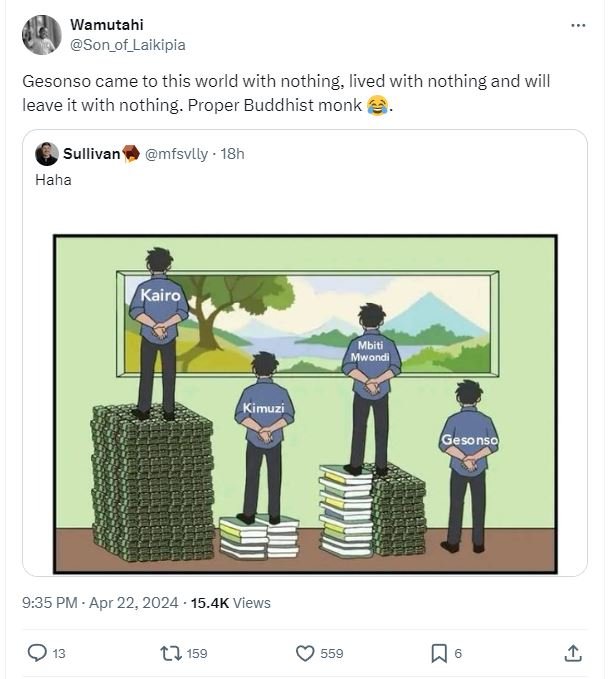Image resolution: width=608 pixels, height=679 pixels.
Task: Click the 159 reposts count
Action: (197, 653)
